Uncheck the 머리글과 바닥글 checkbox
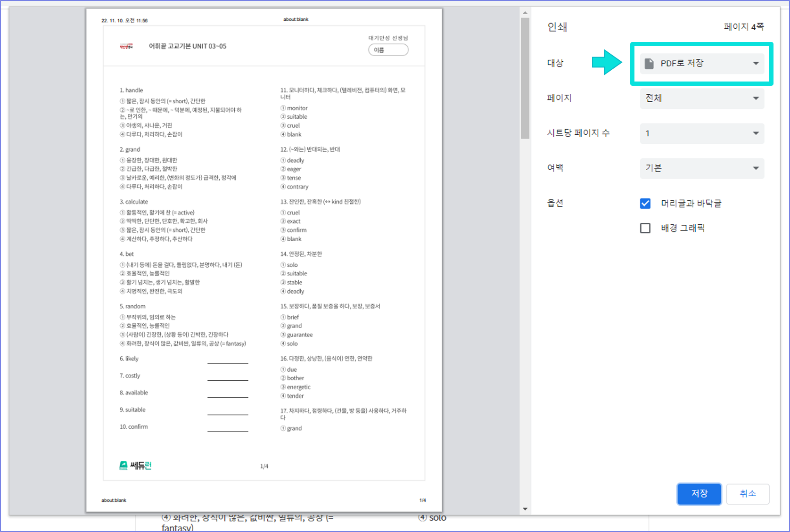Viewport: 790px width, 532px height. tap(645, 204)
